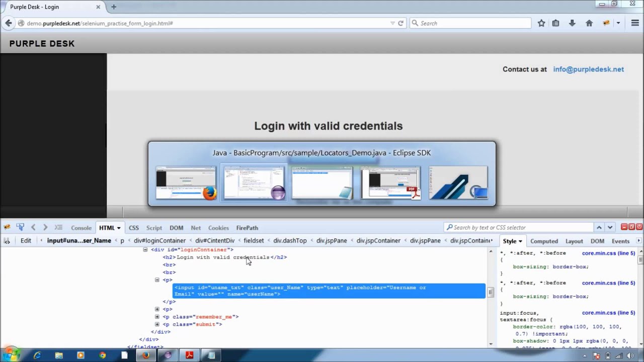Go back in Firebug panel history

click(33, 228)
